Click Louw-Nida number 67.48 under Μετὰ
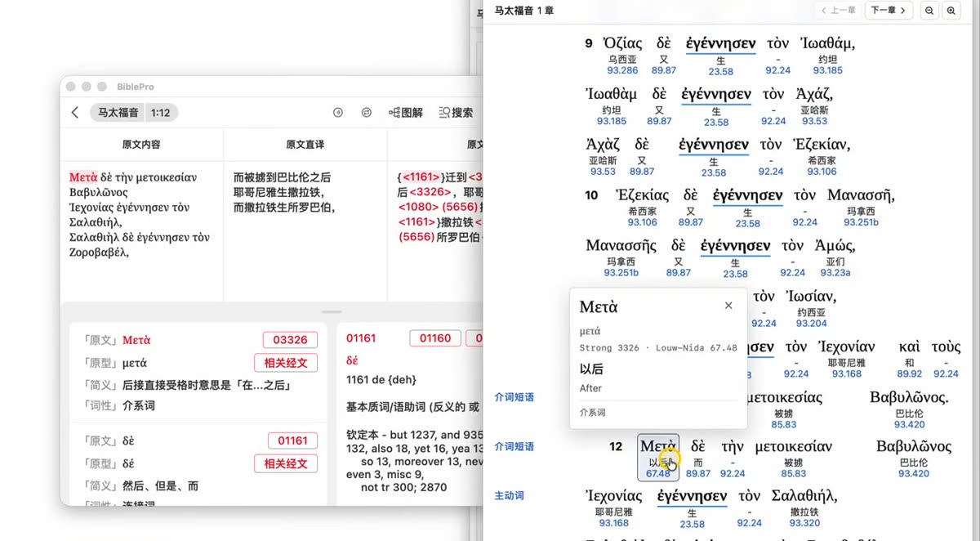980x541 pixels. coord(658,473)
